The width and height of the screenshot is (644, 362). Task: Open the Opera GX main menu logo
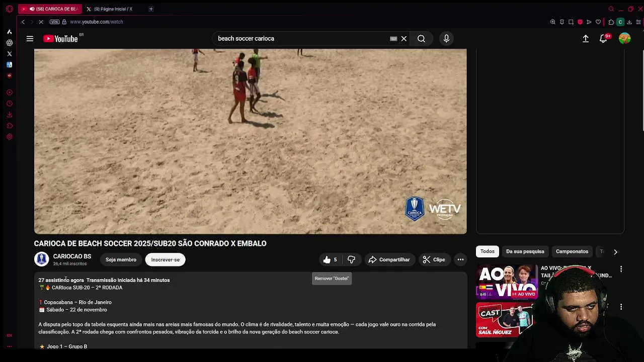[9, 9]
